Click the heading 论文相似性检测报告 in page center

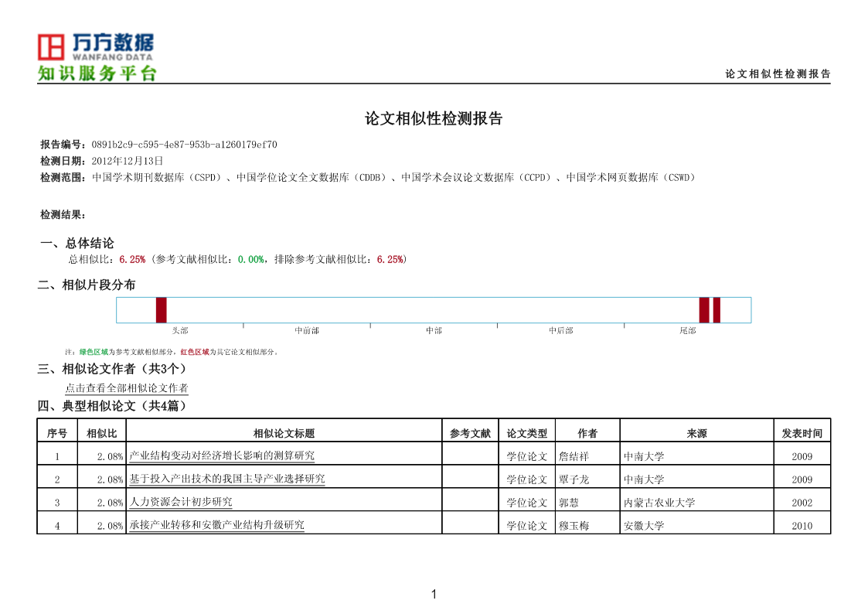coord(434,118)
